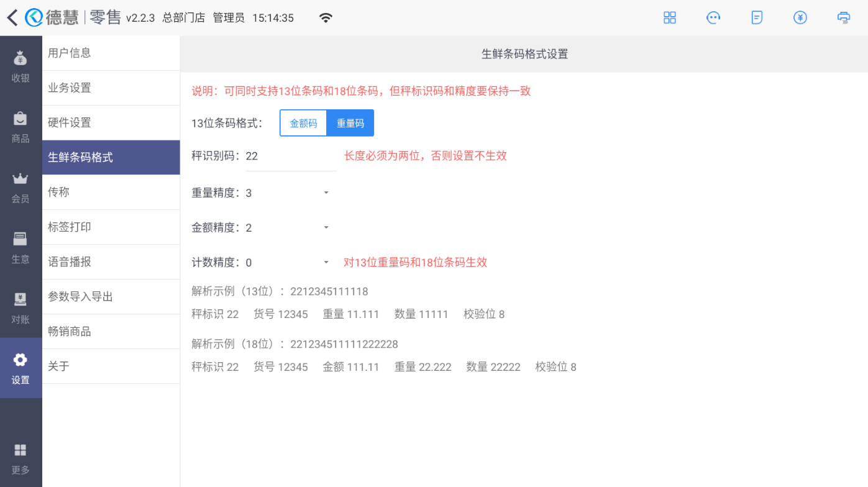
Task: Open 收银 cashier in left sidebar
Action: pyautogui.click(x=21, y=66)
